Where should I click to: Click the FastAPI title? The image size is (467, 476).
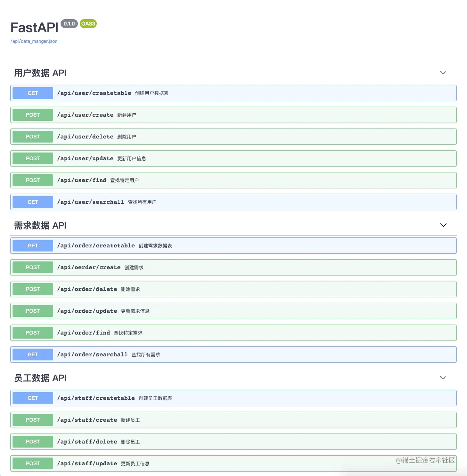[34, 28]
